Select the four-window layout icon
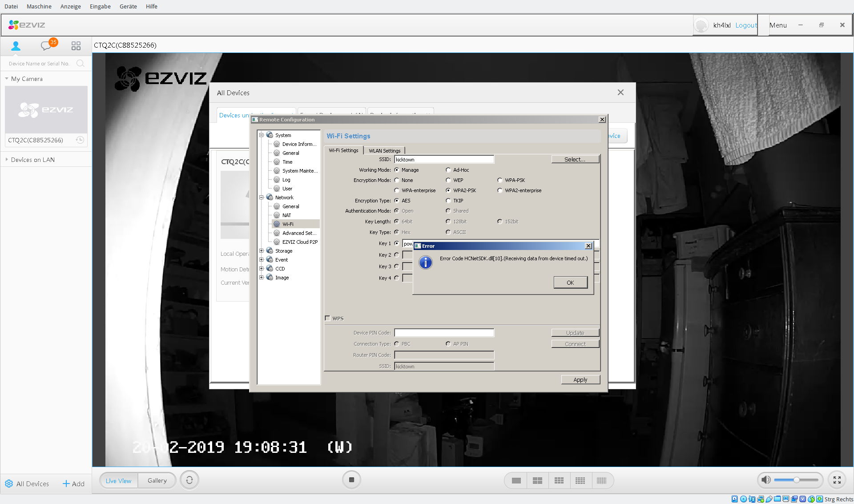The height and width of the screenshot is (504, 854). click(537, 480)
